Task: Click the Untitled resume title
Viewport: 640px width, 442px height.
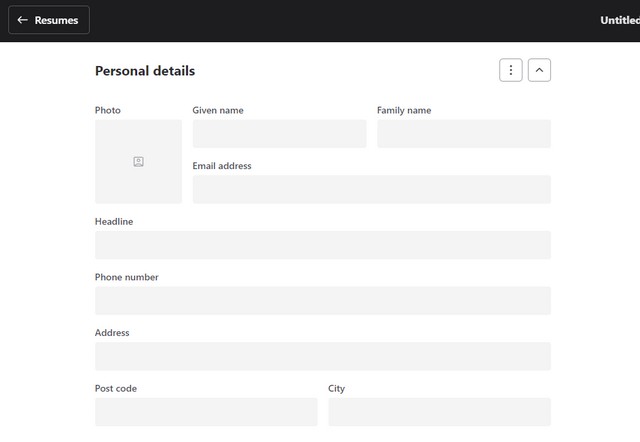Action: click(619, 20)
